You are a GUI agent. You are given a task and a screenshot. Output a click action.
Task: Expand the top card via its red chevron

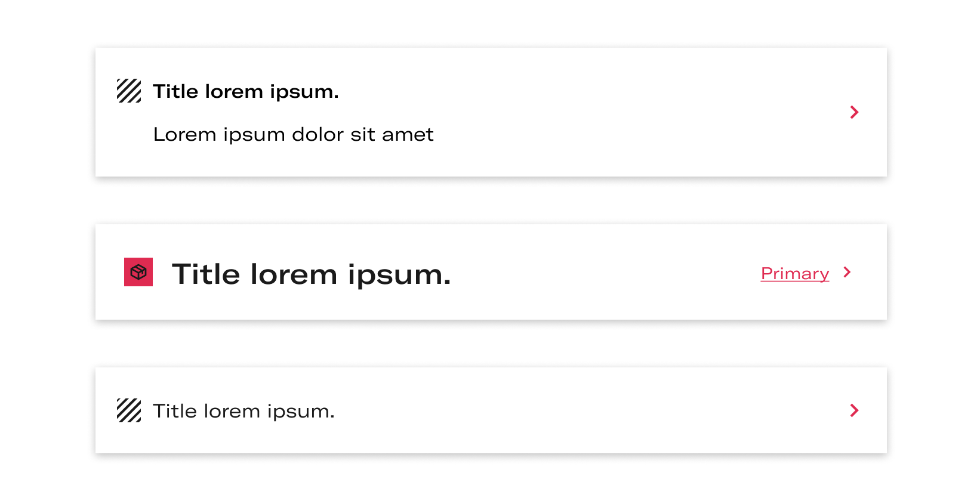854,112
